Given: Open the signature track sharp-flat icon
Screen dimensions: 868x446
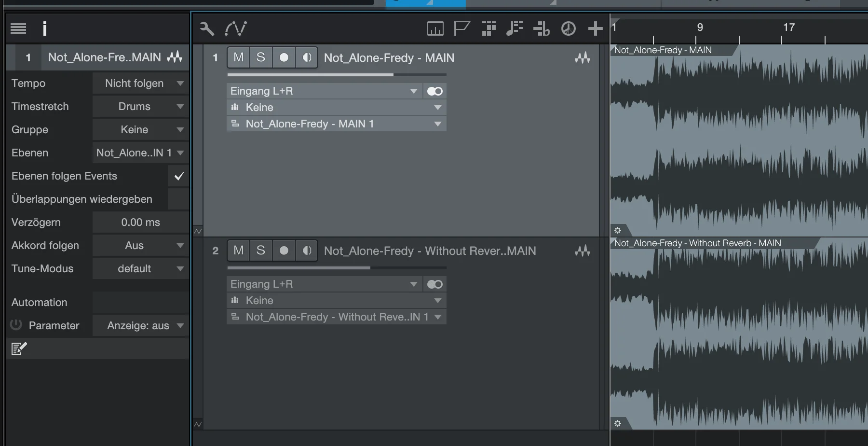Looking at the screenshot, I should point(541,29).
